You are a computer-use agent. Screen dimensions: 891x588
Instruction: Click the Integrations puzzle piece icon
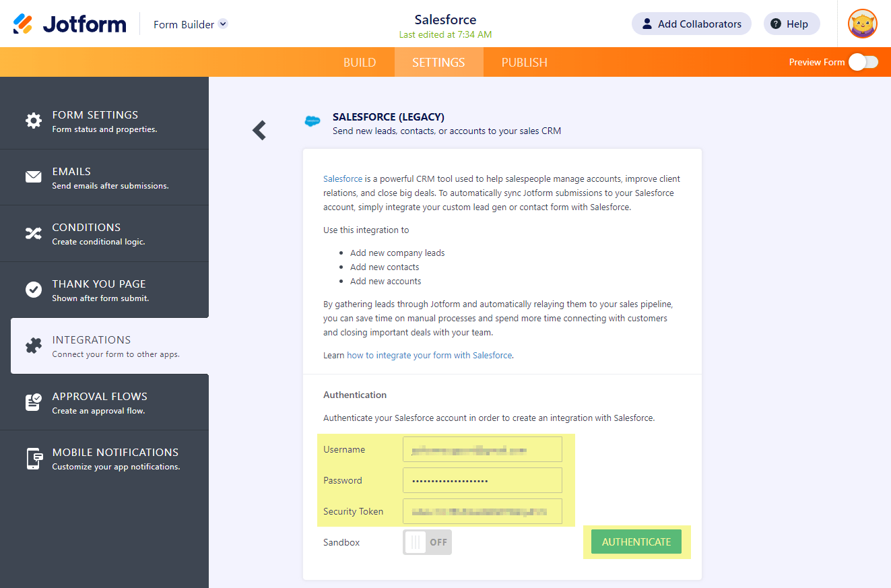point(34,346)
